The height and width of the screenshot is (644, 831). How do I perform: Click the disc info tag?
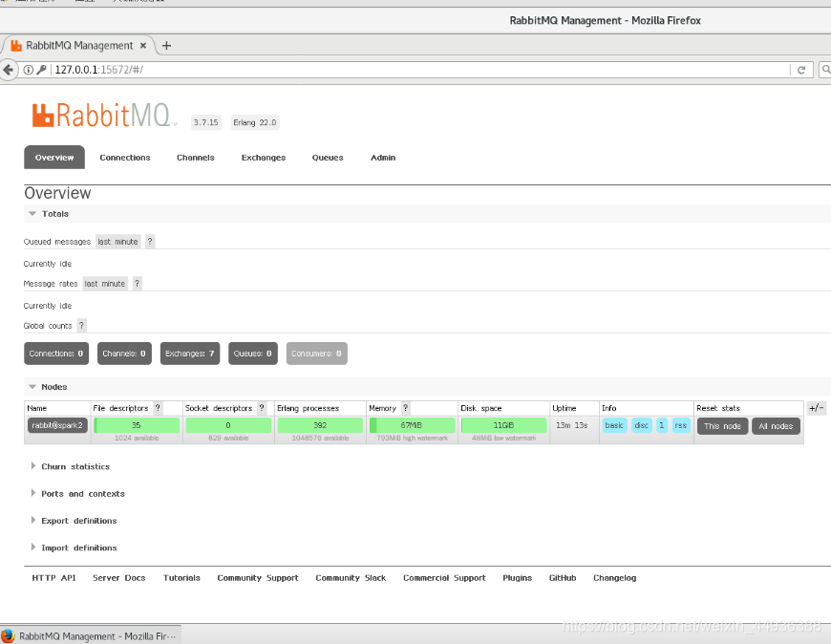[641, 425]
